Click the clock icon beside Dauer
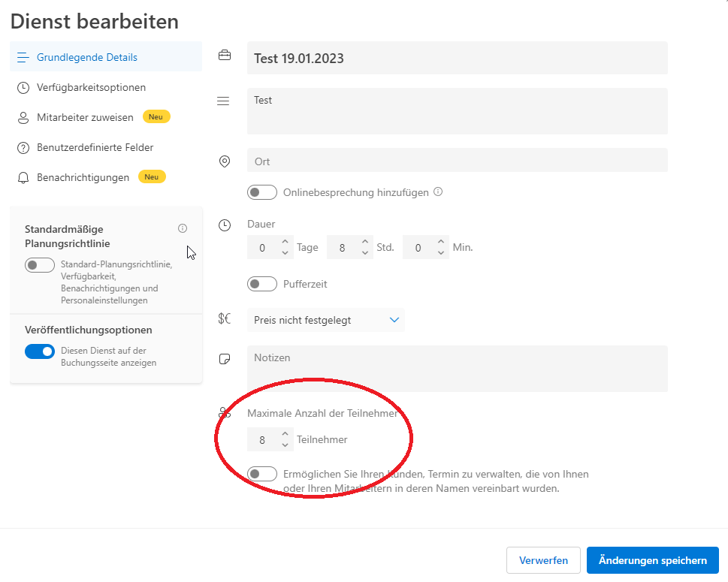The width and height of the screenshot is (728, 582). click(x=225, y=225)
